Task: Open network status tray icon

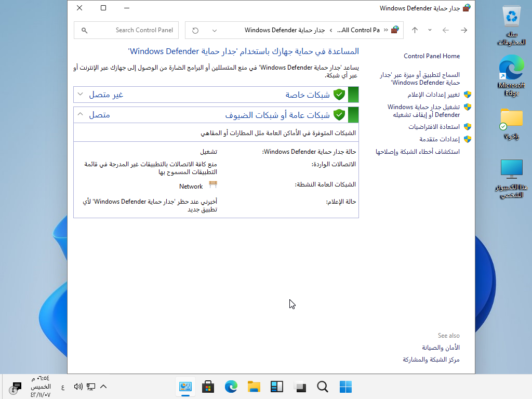Action: click(90, 387)
